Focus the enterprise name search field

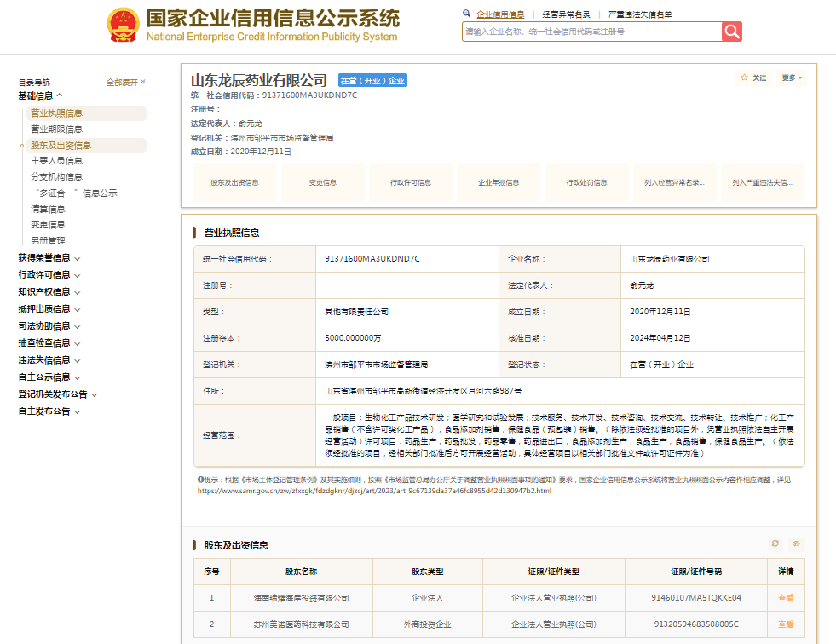[591, 32]
